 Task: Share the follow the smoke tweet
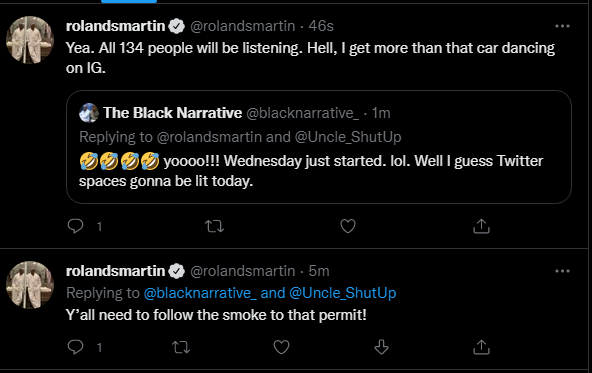(x=481, y=347)
